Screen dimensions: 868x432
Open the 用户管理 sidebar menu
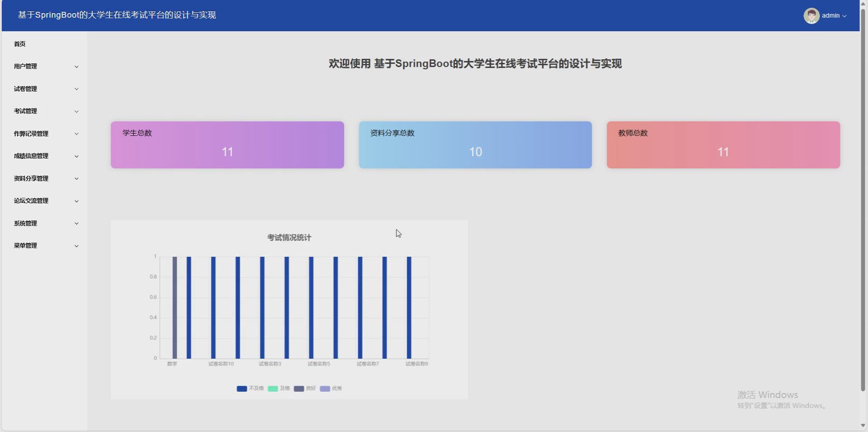(44, 66)
